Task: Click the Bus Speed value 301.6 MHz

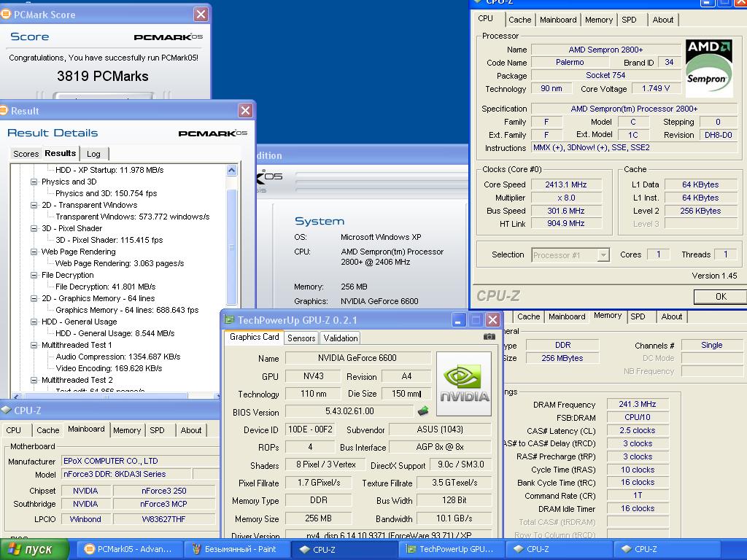Action: click(x=566, y=211)
